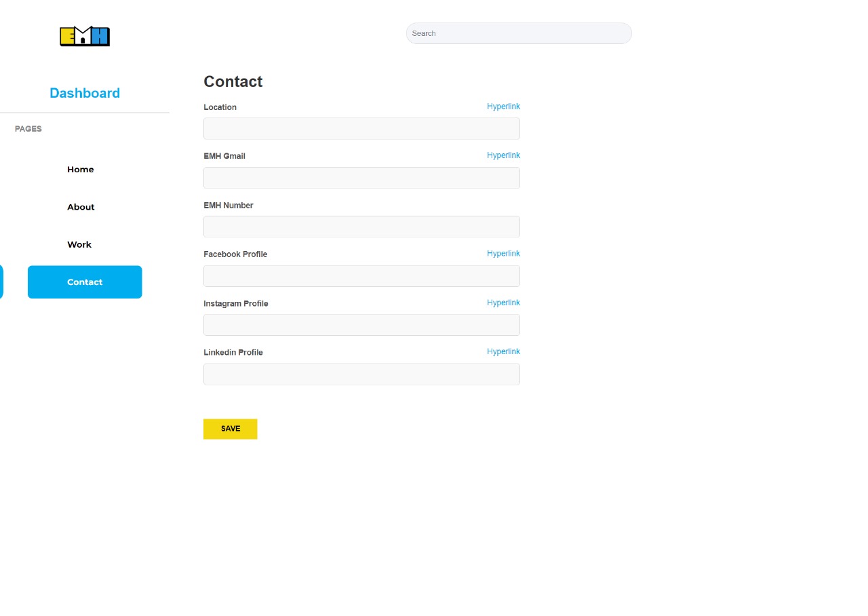Viewport: 868px width, 616px height.
Task: Open the Dashboard heading link
Action: tap(85, 93)
